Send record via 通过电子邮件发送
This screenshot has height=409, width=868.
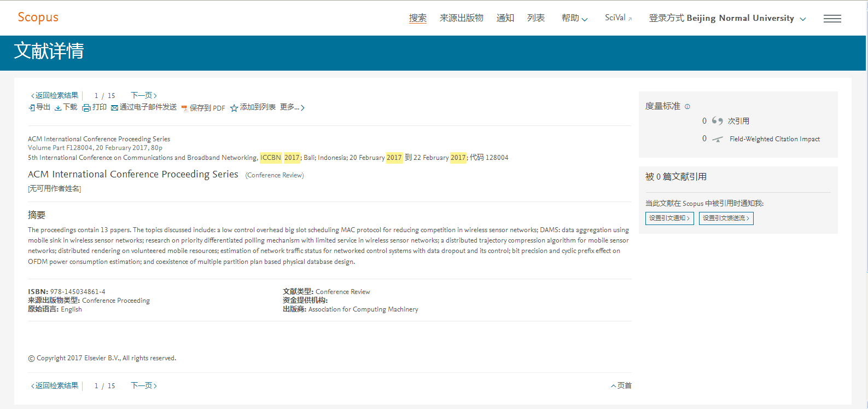144,107
